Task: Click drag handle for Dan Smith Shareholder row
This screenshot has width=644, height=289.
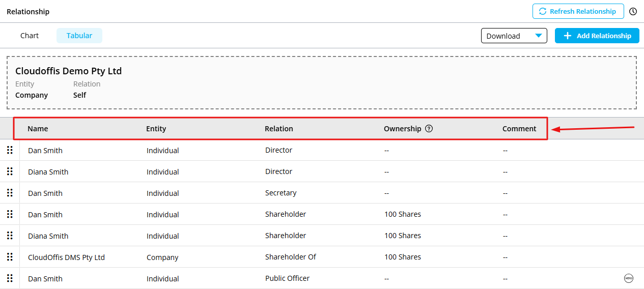Action: coord(10,214)
